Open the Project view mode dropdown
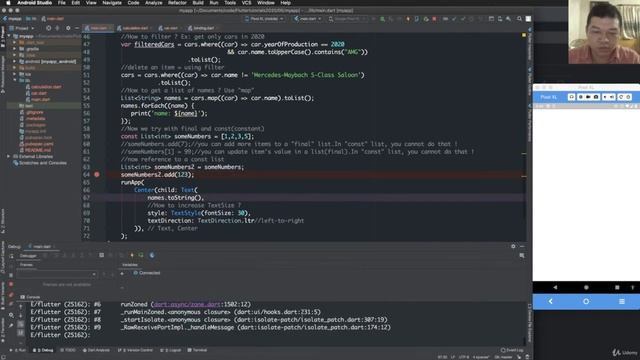The height and width of the screenshot is (360, 640). click(x=22, y=28)
